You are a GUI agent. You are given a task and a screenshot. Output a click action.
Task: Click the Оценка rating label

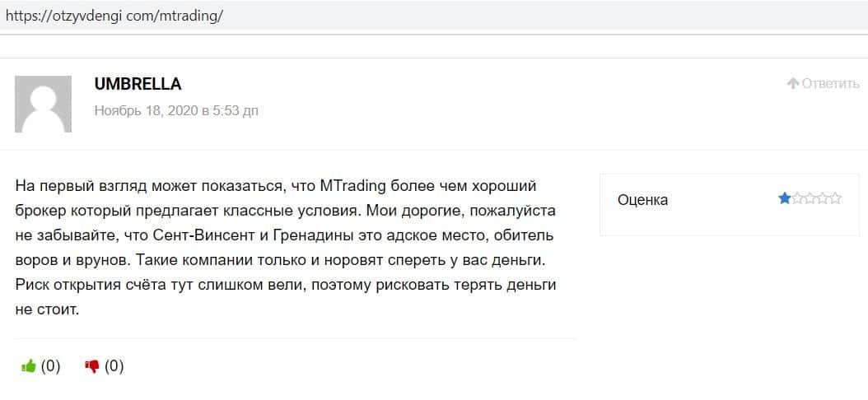[642, 200]
